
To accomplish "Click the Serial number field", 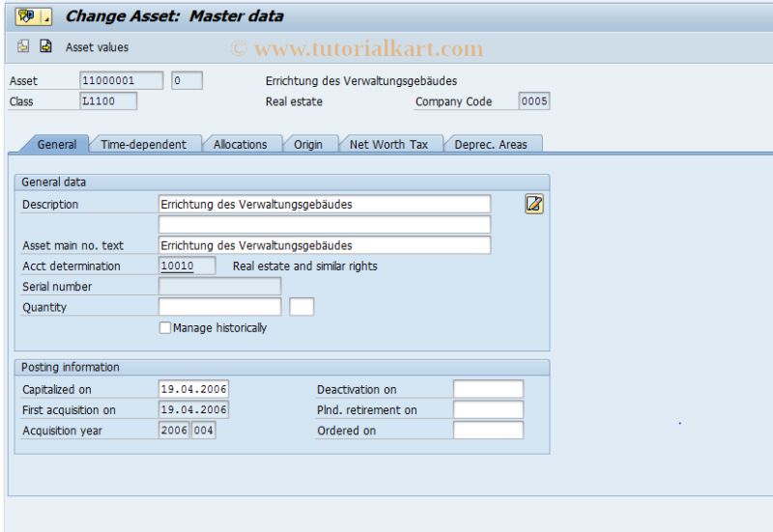I will (220, 286).
